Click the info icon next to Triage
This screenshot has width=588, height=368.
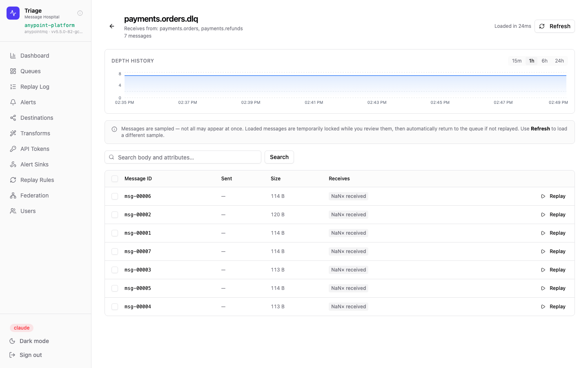tap(80, 13)
